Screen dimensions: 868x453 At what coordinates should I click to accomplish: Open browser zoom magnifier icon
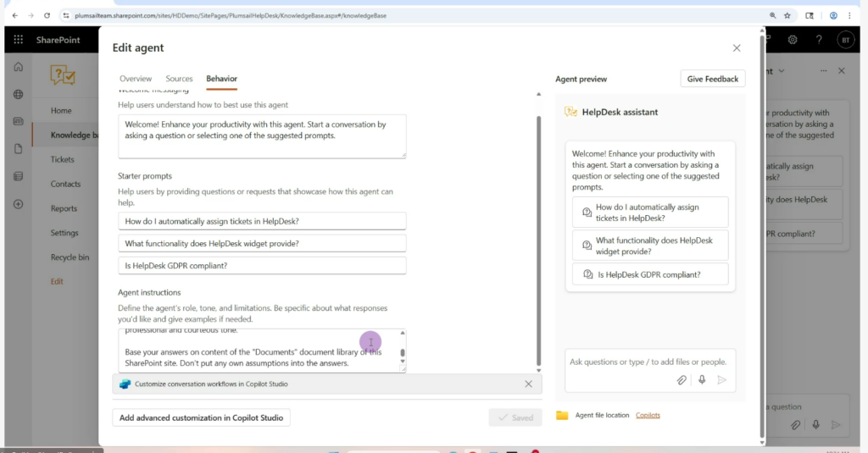click(x=773, y=15)
